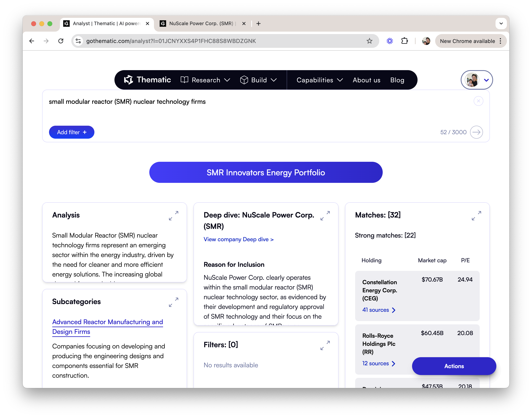The width and height of the screenshot is (532, 418).
Task: Go back to the previous page
Action: (x=32, y=41)
